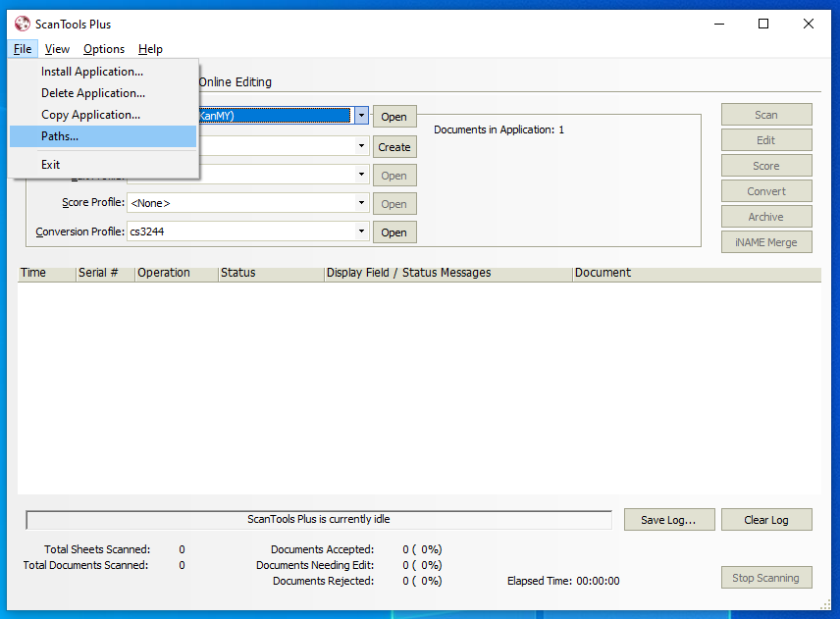Click the Edit button
The width and height of the screenshot is (840, 619).
point(766,140)
